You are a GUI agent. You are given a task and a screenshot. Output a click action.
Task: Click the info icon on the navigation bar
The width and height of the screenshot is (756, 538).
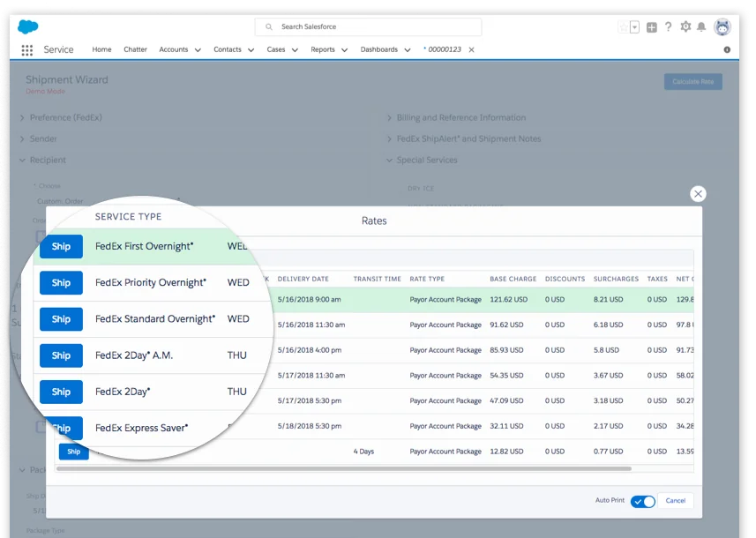click(727, 49)
